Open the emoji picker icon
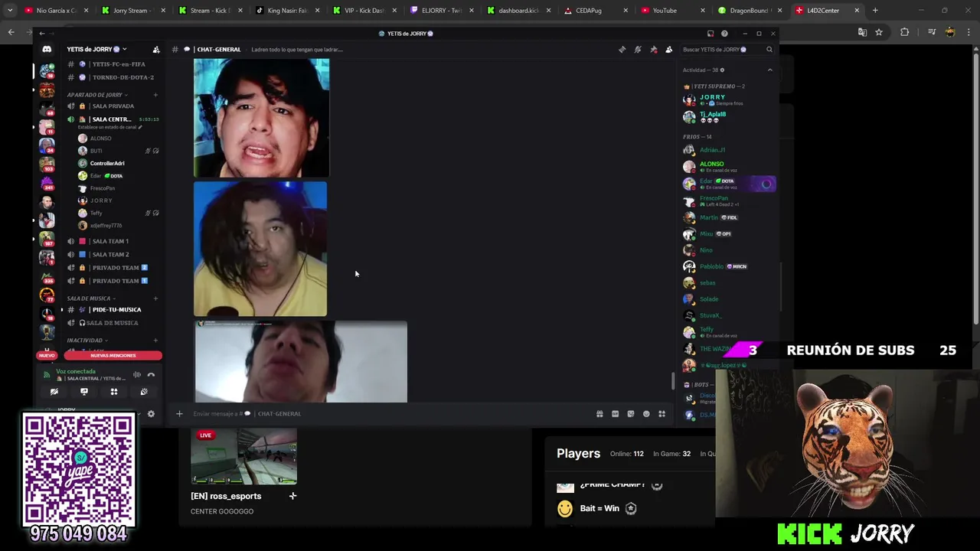This screenshot has width=980, height=551. [x=646, y=414]
